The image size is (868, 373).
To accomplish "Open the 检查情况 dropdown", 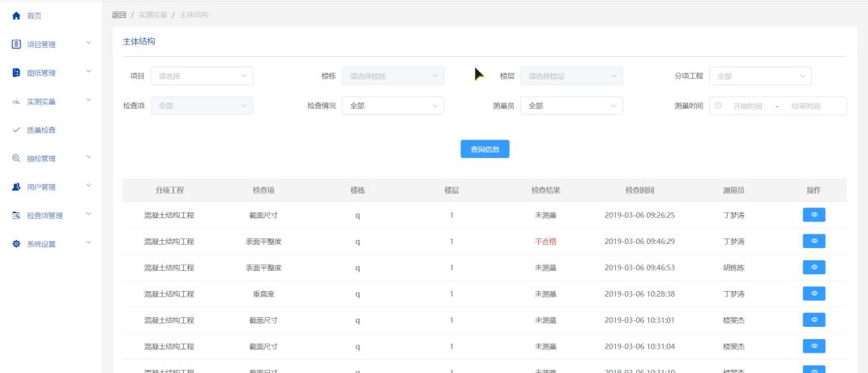I will click(x=392, y=105).
